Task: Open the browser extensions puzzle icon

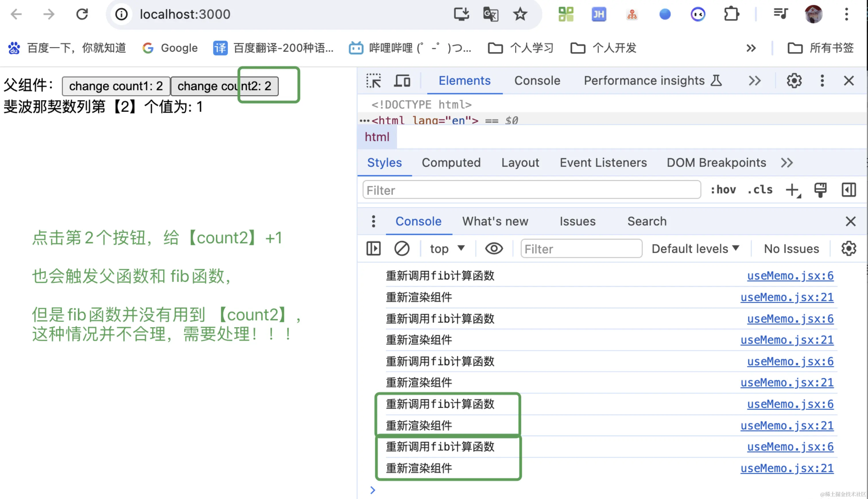Action: point(731,14)
